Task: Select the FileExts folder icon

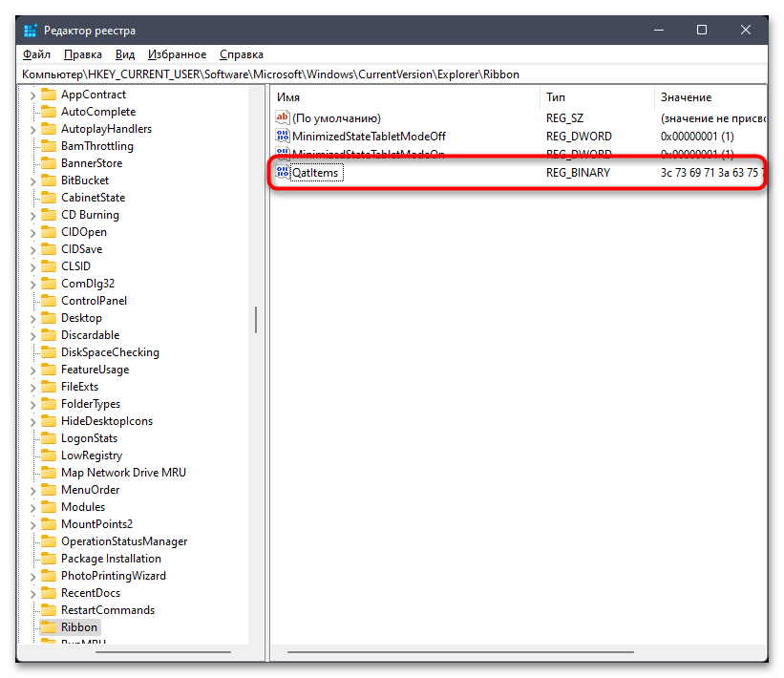Action: (49, 387)
